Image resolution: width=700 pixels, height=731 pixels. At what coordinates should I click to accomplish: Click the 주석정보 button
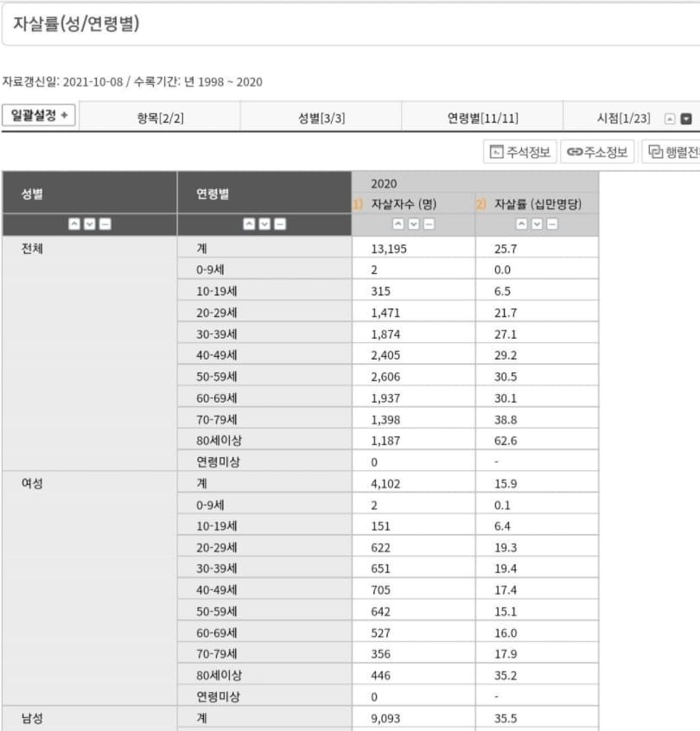pyautogui.click(x=519, y=152)
